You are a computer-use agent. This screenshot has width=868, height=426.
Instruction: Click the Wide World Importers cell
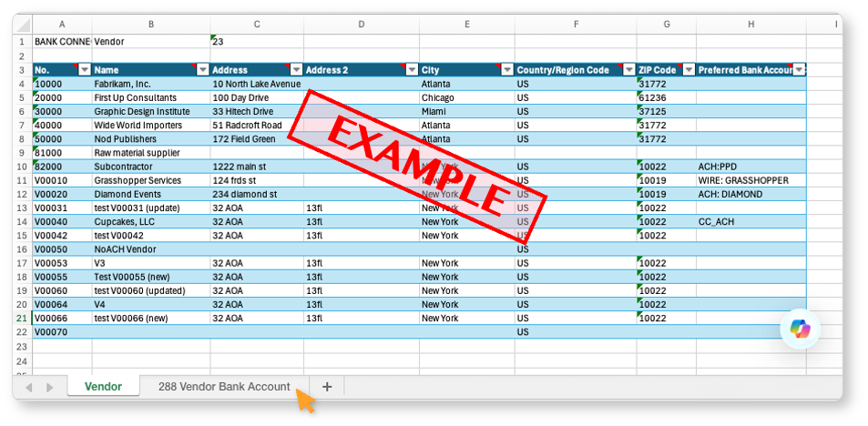point(151,125)
